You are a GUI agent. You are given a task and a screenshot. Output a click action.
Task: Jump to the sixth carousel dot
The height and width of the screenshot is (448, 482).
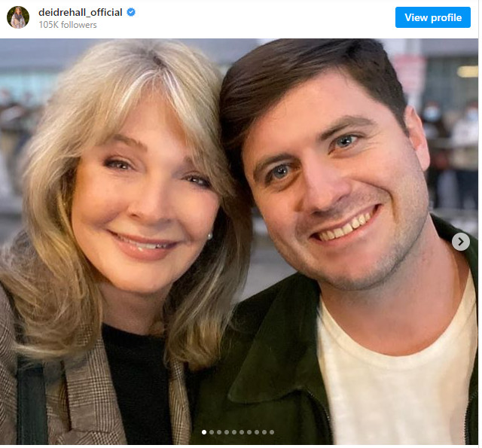[242, 432]
